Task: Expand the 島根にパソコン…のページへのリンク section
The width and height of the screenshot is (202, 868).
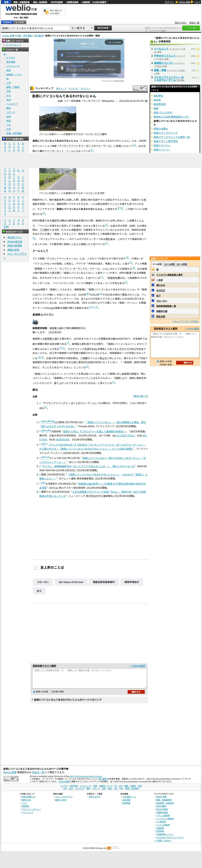Action: pyautogui.click(x=89, y=700)
